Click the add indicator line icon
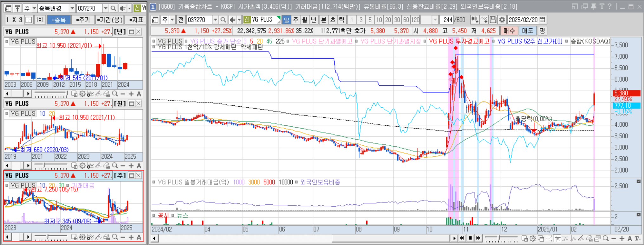644x245 pixels. coord(484,20)
